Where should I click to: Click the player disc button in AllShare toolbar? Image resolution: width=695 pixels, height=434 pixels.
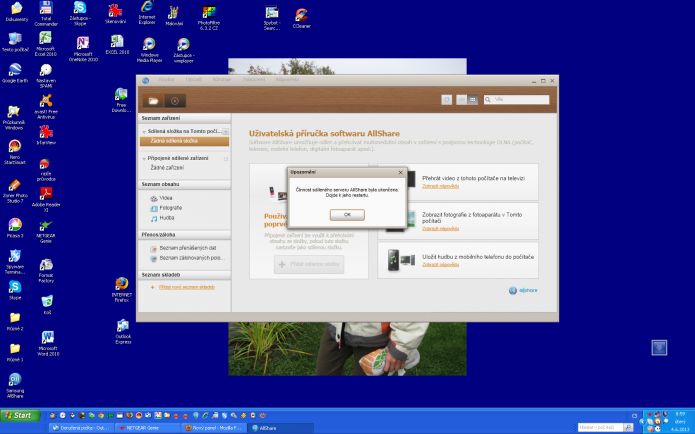pyautogui.click(x=175, y=101)
